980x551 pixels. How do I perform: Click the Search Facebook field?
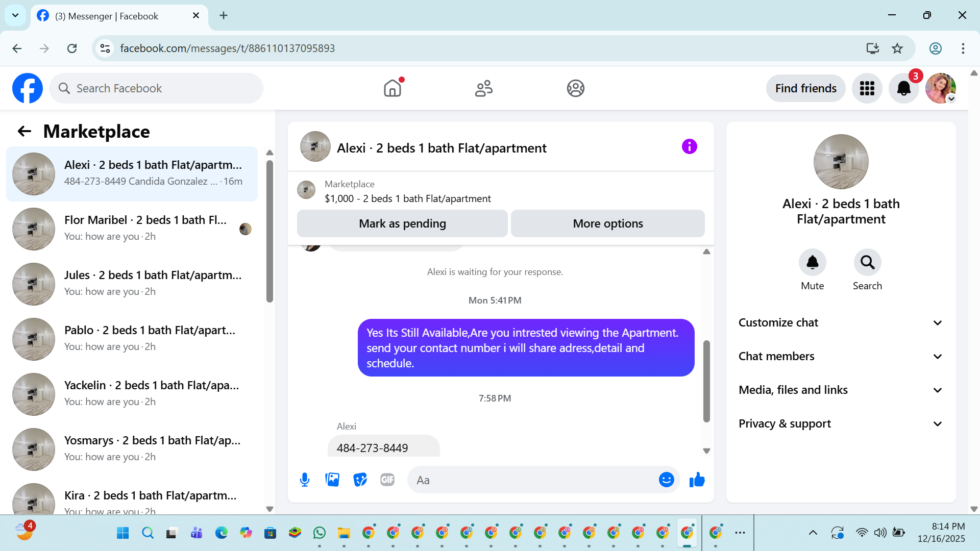pyautogui.click(x=156, y=88)
